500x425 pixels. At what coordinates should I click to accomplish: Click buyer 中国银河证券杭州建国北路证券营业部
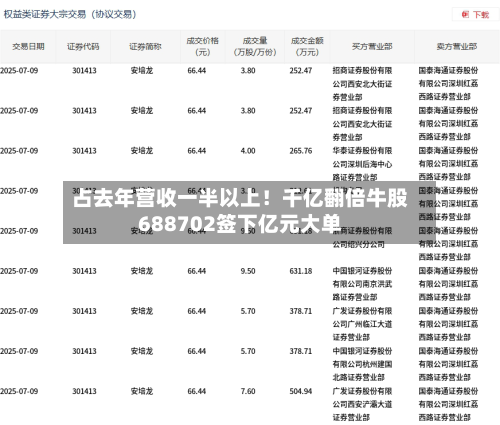[362, 364]
